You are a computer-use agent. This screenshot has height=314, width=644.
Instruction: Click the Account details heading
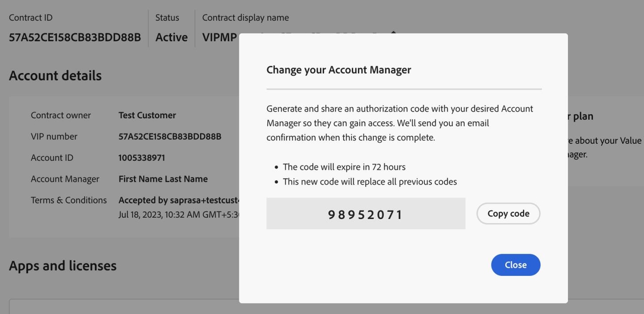point(55,75)
